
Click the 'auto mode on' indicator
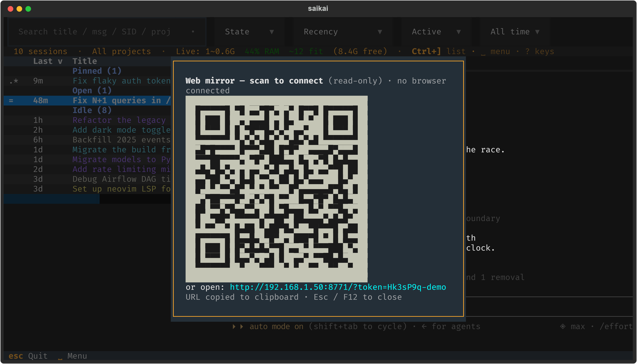(276, 327)
